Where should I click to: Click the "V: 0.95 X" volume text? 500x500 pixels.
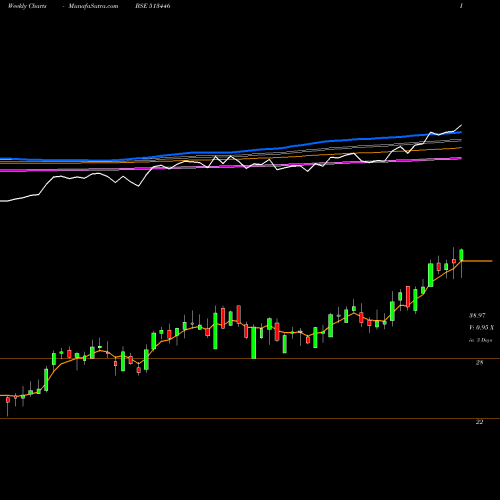click(481, 328)
